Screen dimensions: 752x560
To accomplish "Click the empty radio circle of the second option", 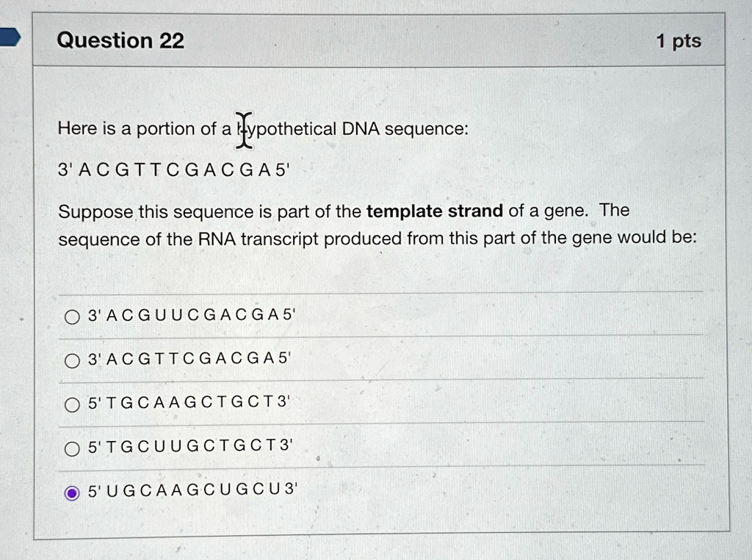I will (72, 360).
